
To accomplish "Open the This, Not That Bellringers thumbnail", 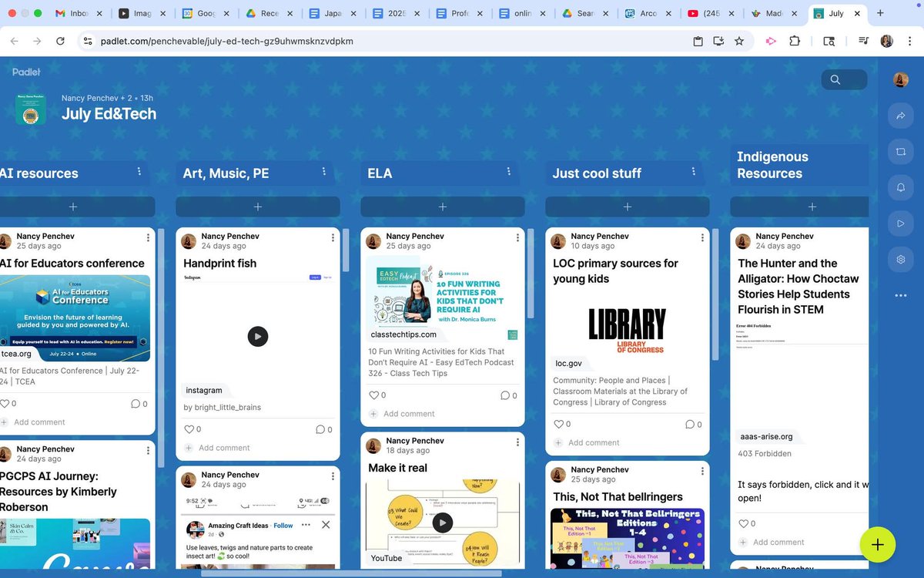I will [x=628, y=537].
